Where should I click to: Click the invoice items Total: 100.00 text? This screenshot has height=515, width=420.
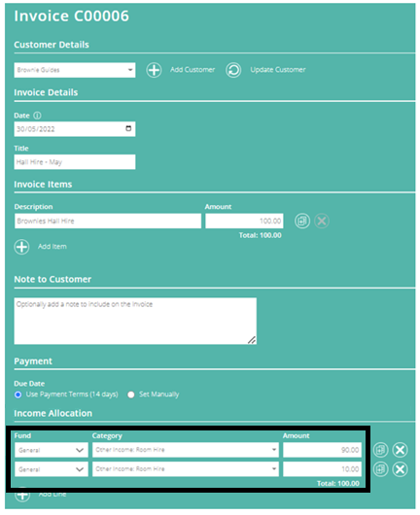point(260,235)
